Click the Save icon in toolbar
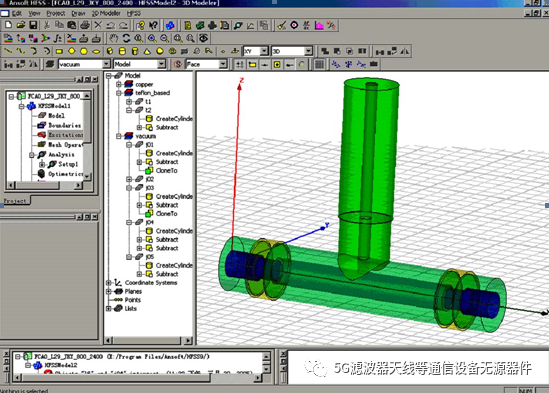549x393 pixels. [x=33, y=25]
